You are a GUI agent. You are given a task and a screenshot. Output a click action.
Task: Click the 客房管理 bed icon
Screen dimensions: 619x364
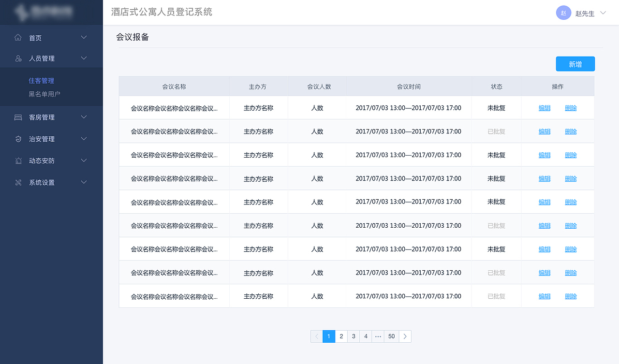pyautogui.click(x=18, y=117)
